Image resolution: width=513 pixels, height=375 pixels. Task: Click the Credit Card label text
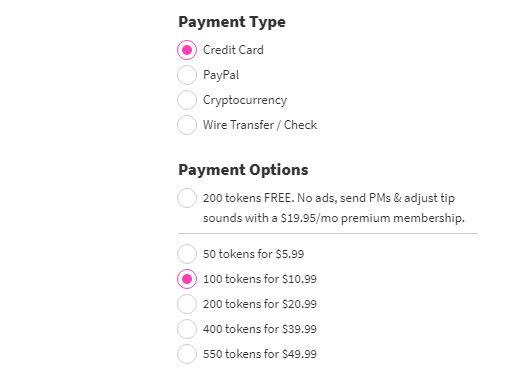[233, 50]
